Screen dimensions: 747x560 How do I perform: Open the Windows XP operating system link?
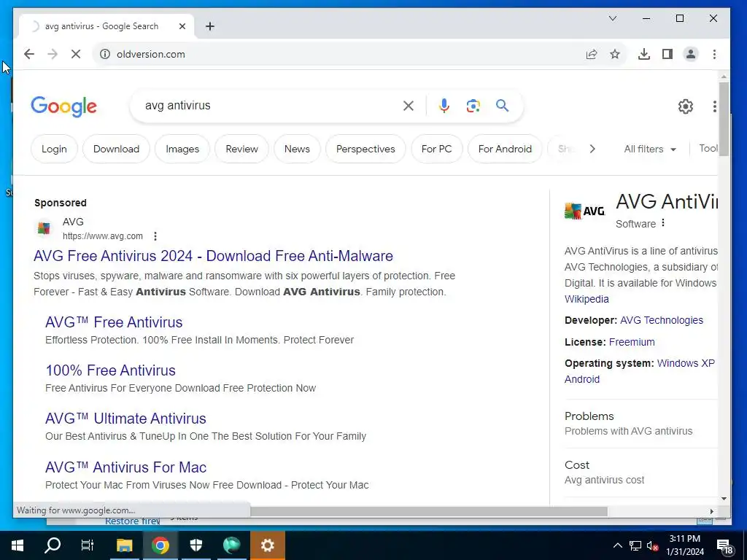[x=686, y=363]
